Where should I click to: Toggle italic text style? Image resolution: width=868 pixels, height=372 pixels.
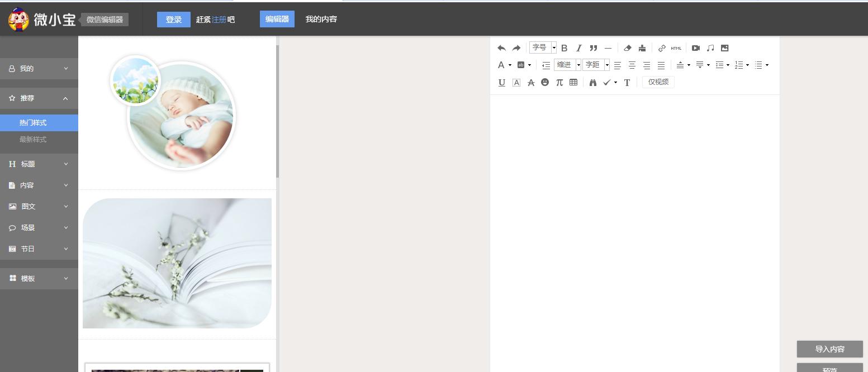pyautogui.click(x=578, y=48)
